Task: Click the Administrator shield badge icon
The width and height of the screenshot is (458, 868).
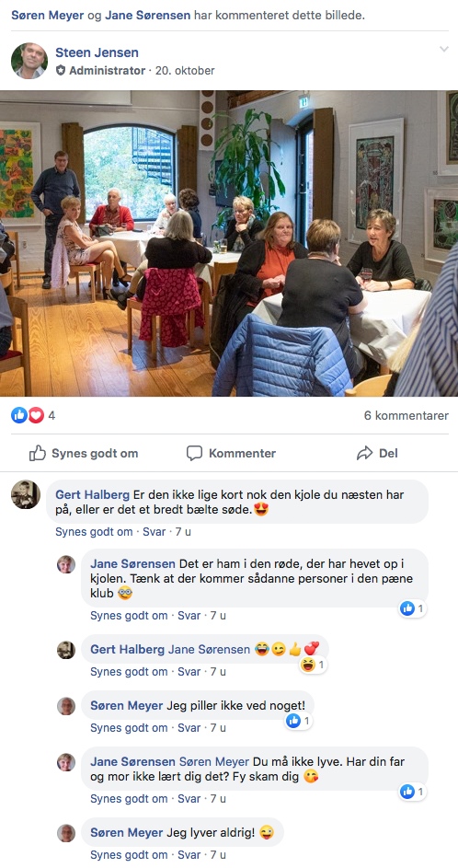Action: pos(61,71)
